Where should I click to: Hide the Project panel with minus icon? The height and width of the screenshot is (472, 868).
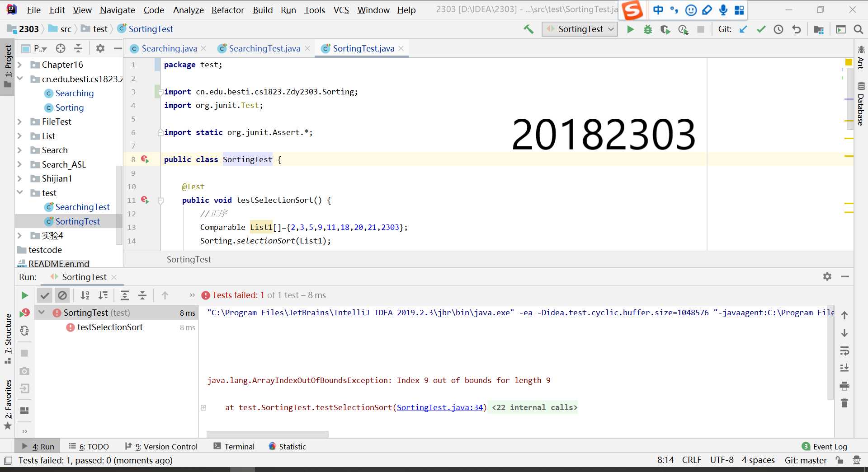[x=118, y=48]
